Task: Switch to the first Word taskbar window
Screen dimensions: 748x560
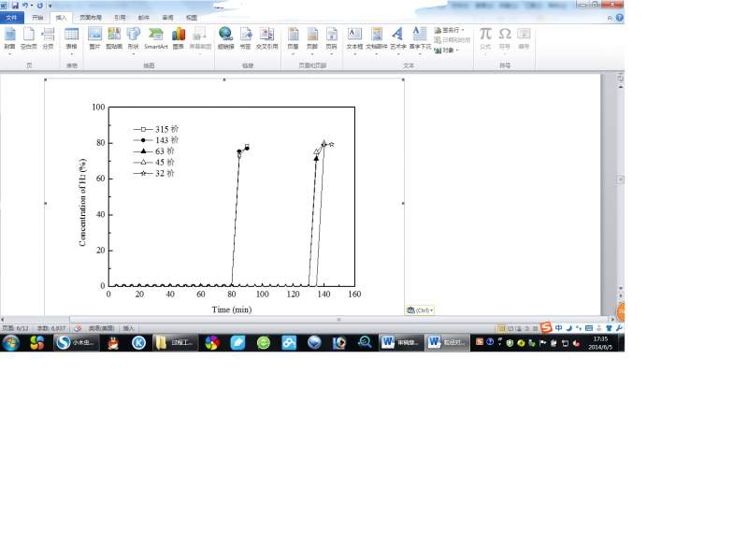Action: [x=400, y=342]
